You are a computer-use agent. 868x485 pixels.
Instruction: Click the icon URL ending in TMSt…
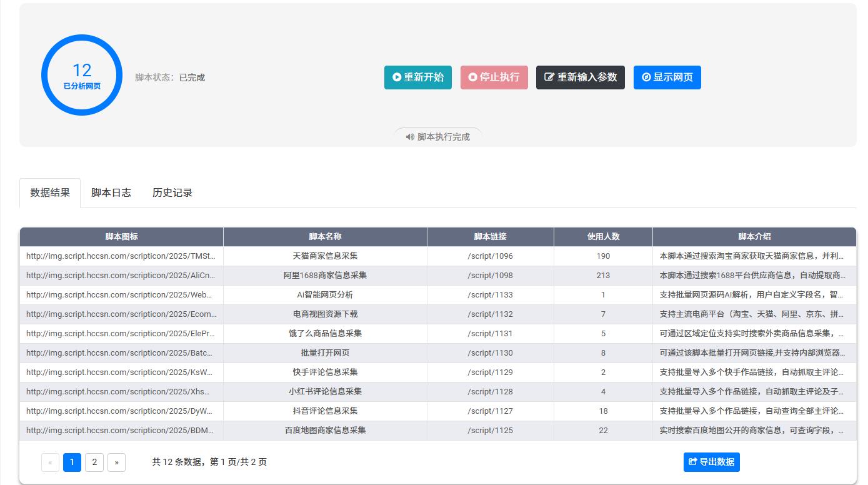click(x=121, y=256)
